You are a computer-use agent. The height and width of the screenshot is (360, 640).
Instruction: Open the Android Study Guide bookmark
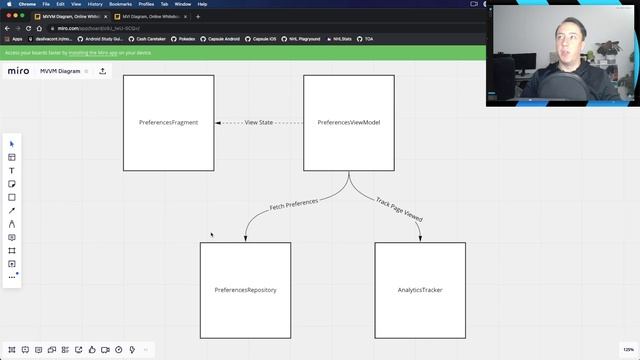click(100, 39)
